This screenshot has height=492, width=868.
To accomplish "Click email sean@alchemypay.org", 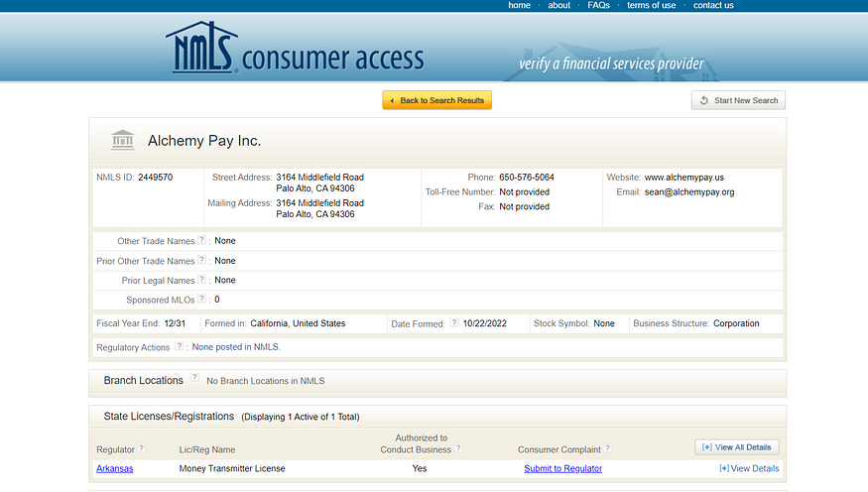I will pyautogui.click(x=689, y=192).
